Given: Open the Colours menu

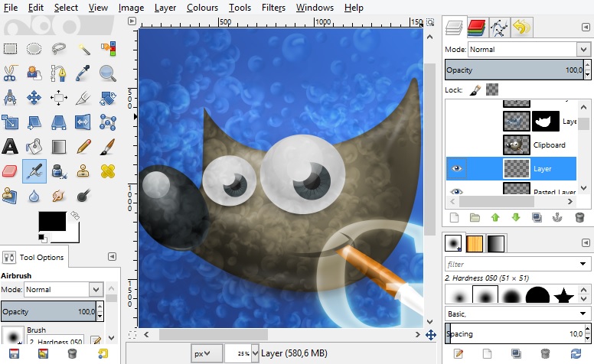Looking at the screenshot, I should click(202, 8).
